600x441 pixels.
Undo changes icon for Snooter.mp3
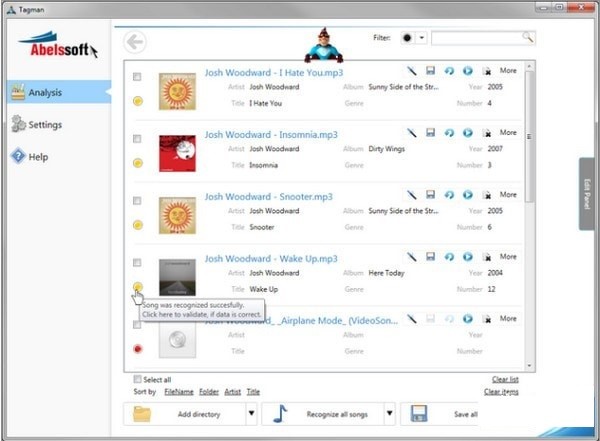[449, 195]
